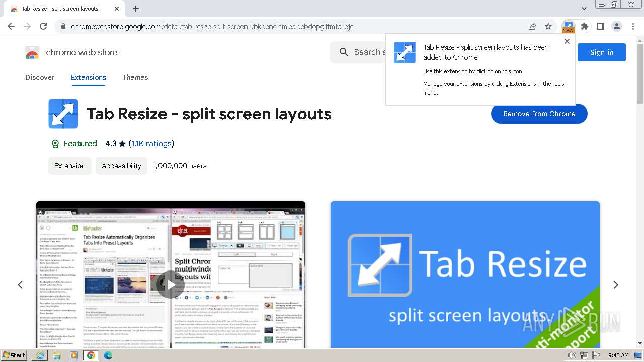The width and height of the screenshot is (644, 362).
Task: Click the notification extension logo icon
Action: (x=405, y=52)
